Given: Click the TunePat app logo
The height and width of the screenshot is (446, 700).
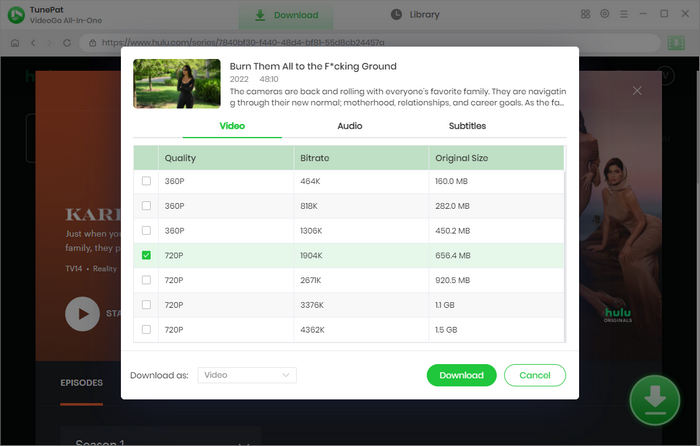Looking at the screenshot, I should tap(17, 15).
